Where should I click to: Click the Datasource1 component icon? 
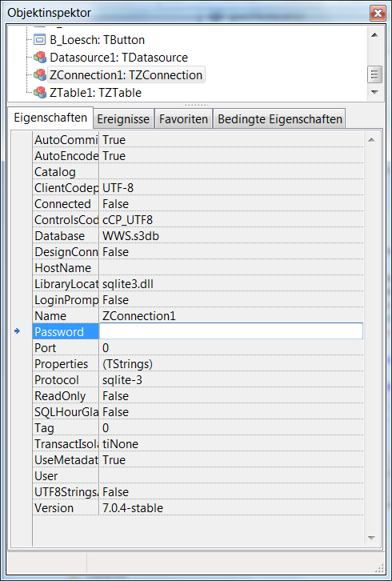39,58
